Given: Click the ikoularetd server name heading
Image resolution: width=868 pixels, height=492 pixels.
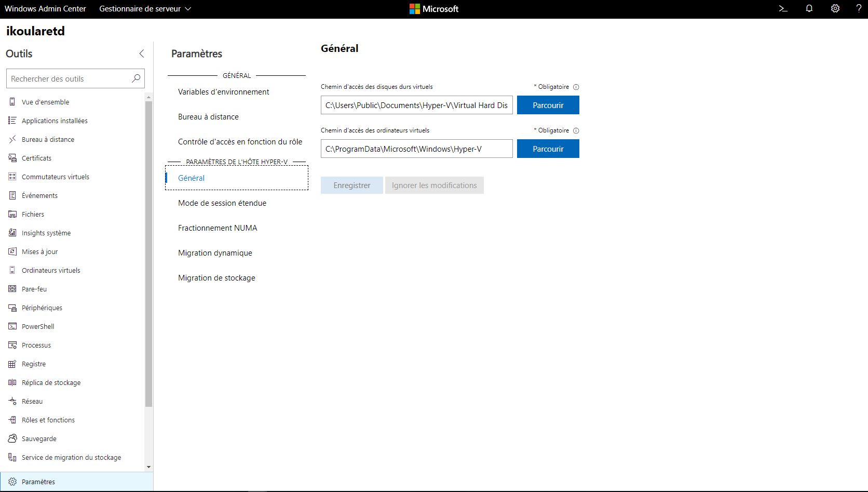Looking at the screenshot, I should coord(35,31).
